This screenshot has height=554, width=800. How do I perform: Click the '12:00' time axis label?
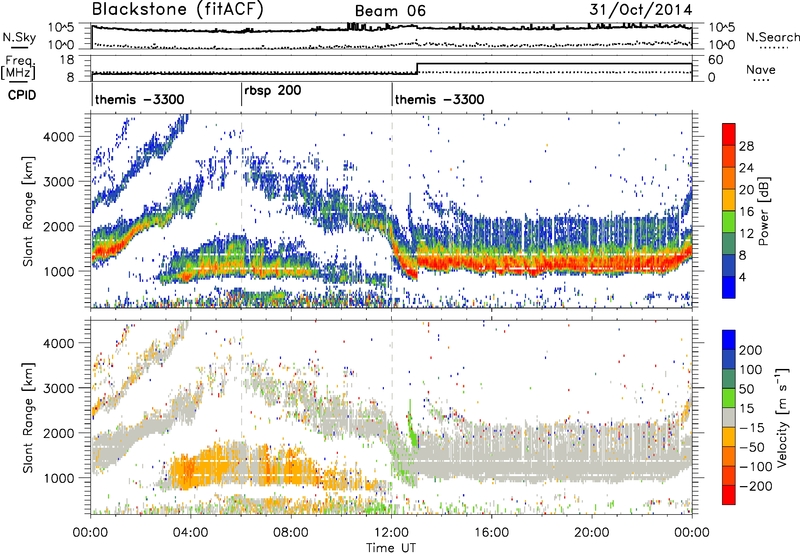coord(391,533)
